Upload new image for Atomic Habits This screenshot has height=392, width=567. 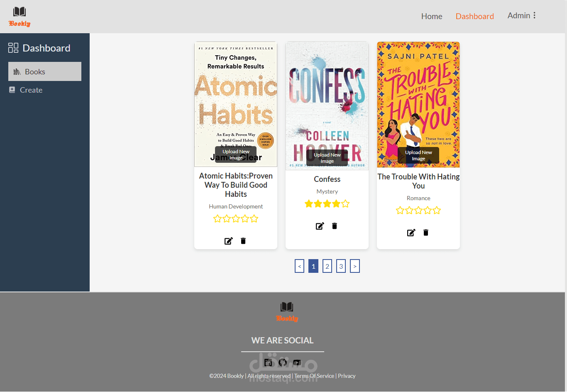(x=236, y=154)
